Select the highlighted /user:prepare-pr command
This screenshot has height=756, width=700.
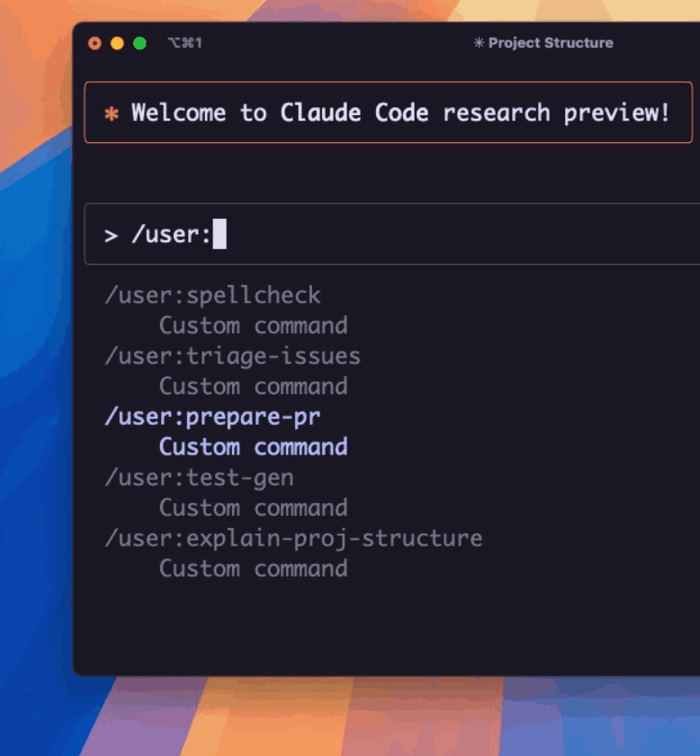coord(212,417)
